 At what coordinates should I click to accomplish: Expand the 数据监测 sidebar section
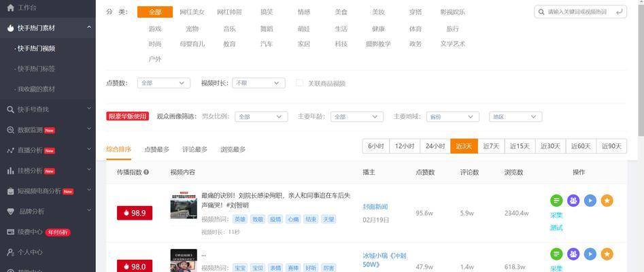point(89,129)
